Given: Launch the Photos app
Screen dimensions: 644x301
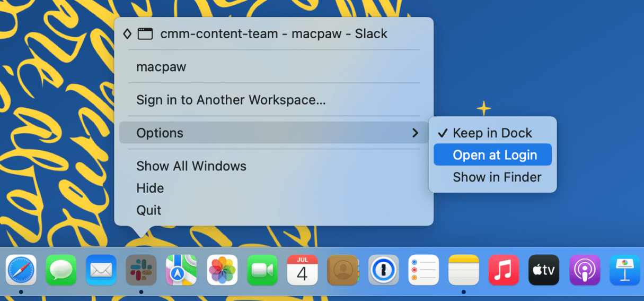Looking at the screenshot, I should pyautogui.click(x=222, y=270).
